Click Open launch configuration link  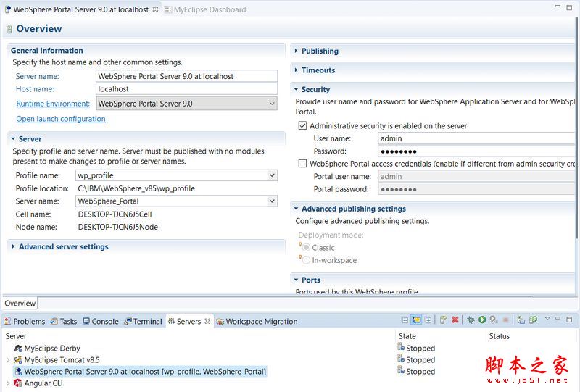click(x=61, y=119)
